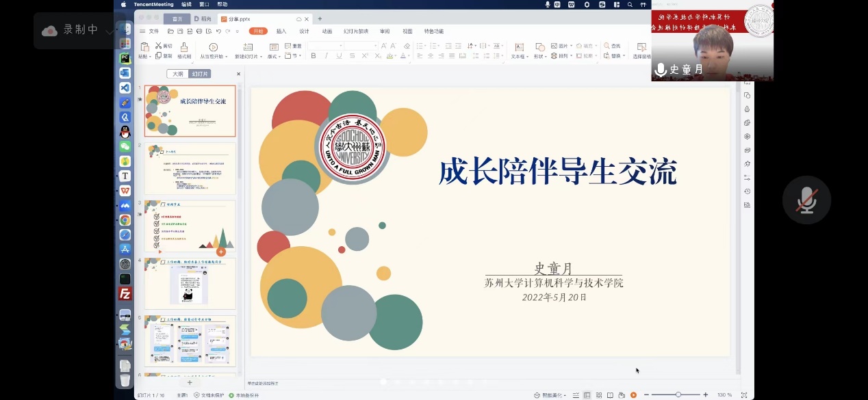Screen dimensions: 868x400
Task: Open FileZilla from the dock
Action: click(125, 294)
